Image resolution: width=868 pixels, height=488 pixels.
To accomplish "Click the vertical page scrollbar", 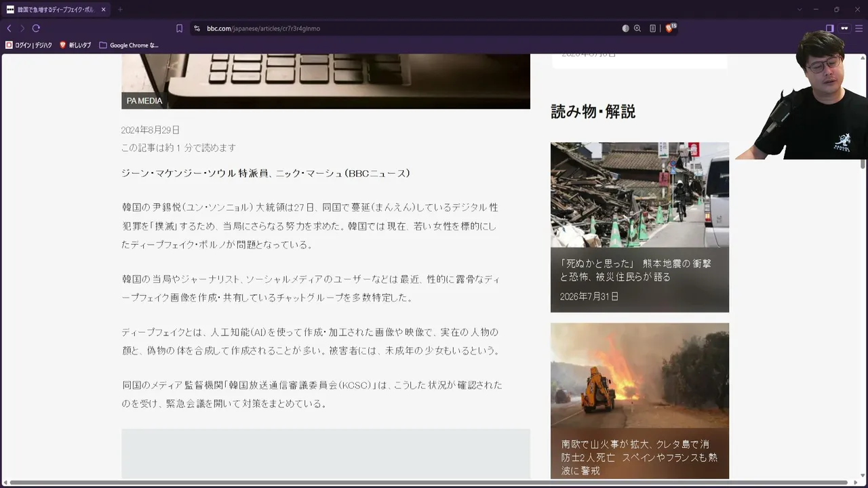I will coord(863,163).
